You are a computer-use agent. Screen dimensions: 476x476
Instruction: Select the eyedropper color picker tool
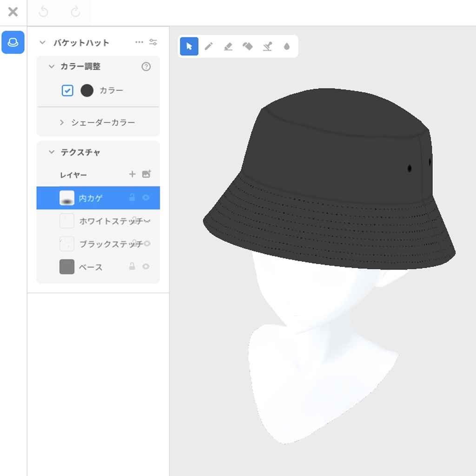(267, 46)
